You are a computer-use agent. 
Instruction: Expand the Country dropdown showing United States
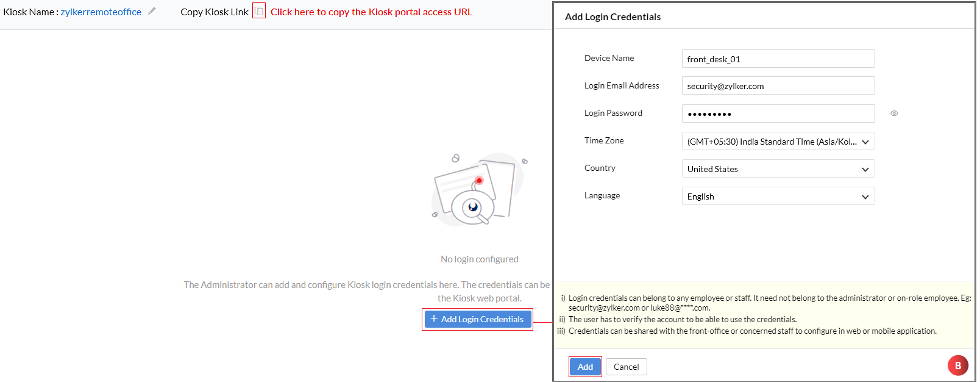[x=778, y=169]
